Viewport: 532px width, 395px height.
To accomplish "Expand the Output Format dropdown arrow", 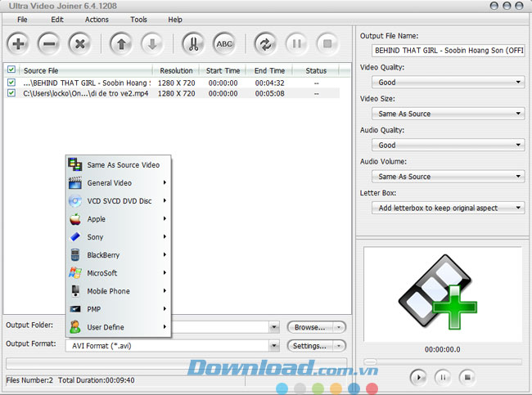I will 274,346.
